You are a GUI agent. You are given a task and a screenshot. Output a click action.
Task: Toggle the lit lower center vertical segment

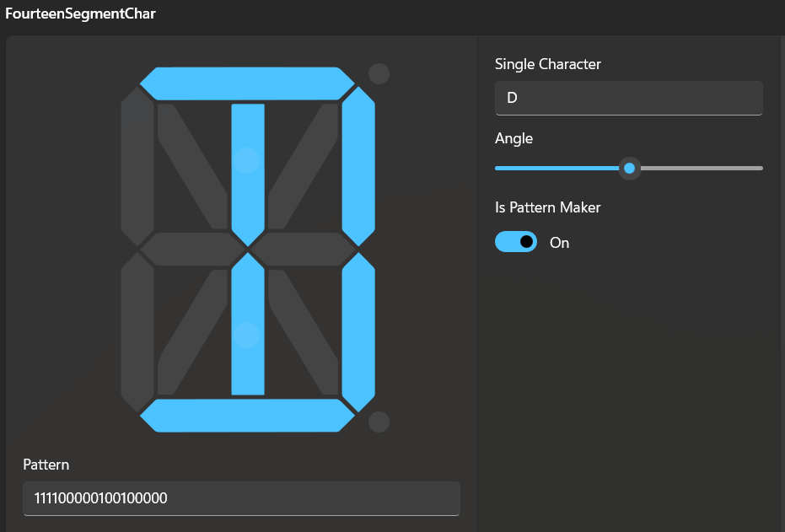pyautogui.click(x=248, y=324)
